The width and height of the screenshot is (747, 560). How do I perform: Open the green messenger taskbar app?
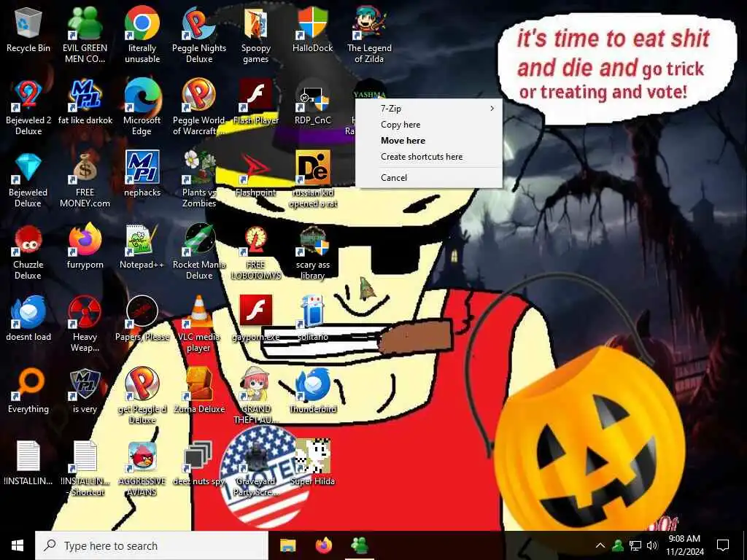[360, 545]
